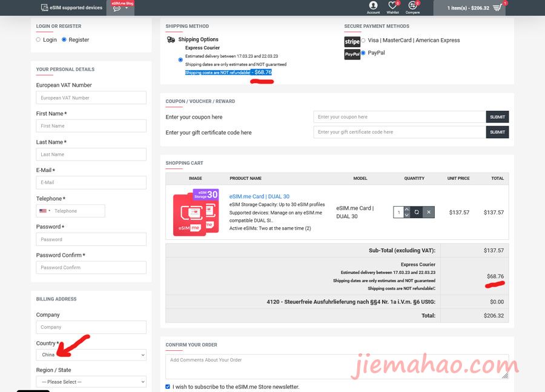The width and height of the screenshot is (545, 392).
Task: Click the eSIM.me card product thumbnail
Action: 196,213
